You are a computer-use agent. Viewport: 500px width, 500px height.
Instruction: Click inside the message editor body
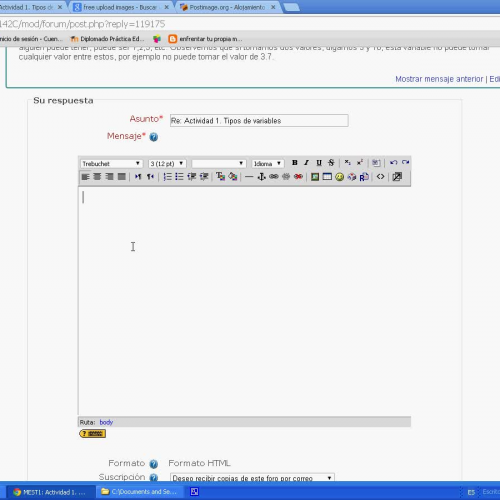pyautogui.click(x=244, y=301)
